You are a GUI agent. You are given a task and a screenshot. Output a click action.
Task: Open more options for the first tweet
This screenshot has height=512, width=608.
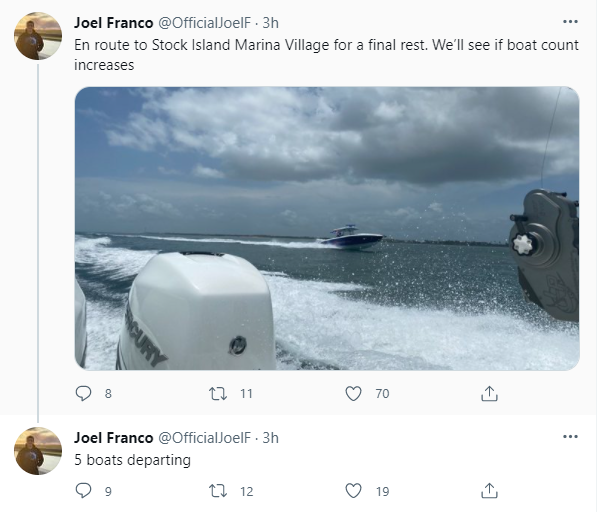tap(570, 21)
